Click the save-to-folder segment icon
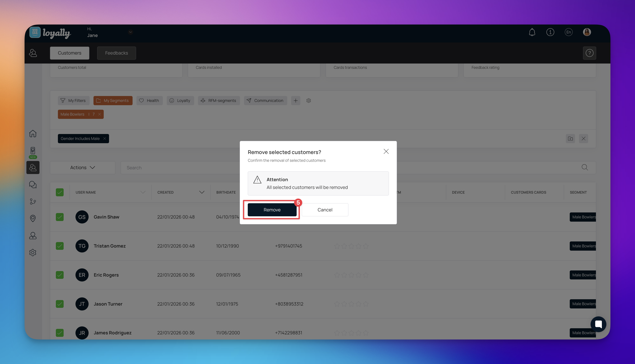 570,138
